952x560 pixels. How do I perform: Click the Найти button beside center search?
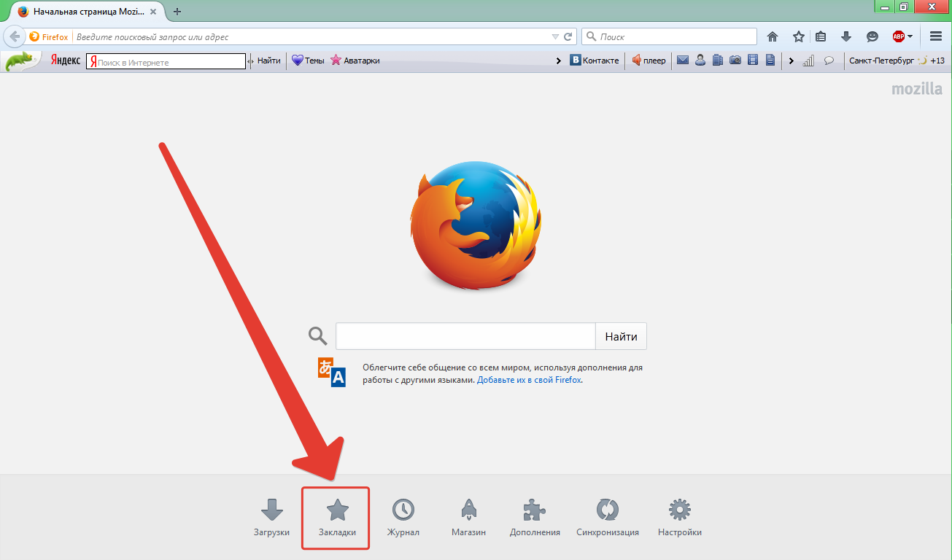click(621, 336)
